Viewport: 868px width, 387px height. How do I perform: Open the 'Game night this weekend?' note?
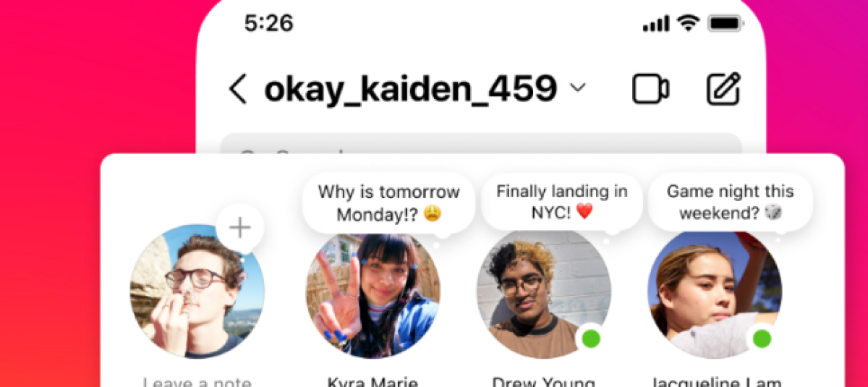point(730,202)
